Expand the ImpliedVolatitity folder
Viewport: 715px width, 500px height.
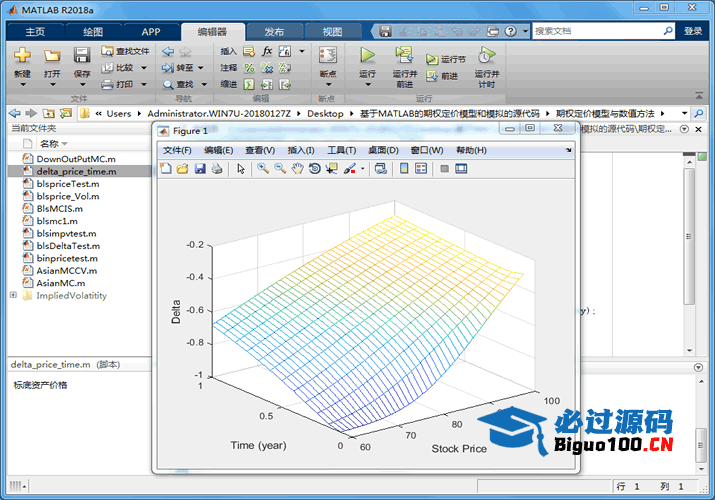click(13, 295)
